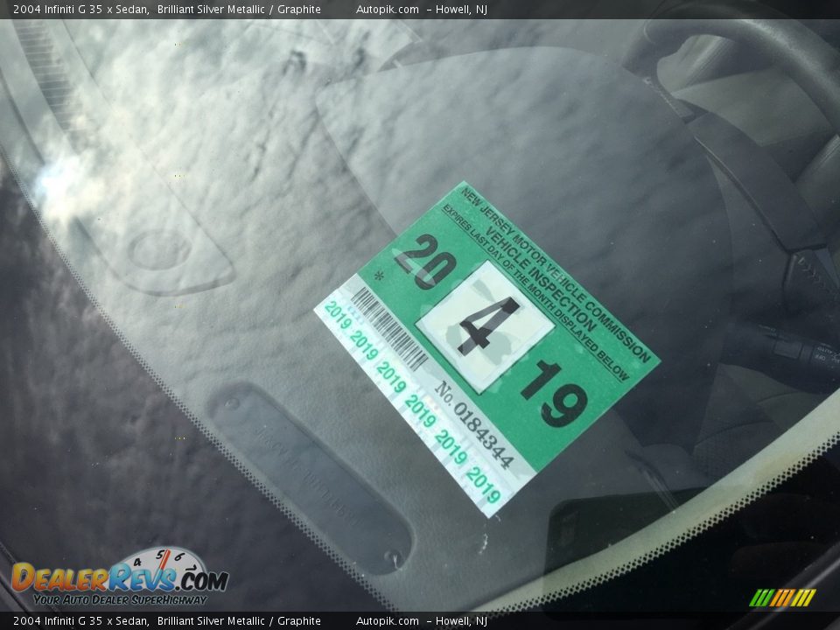Viewport: 840px width, 630px height.
Task: Open Autopik.com link in top caption
Action: point(387,9)
